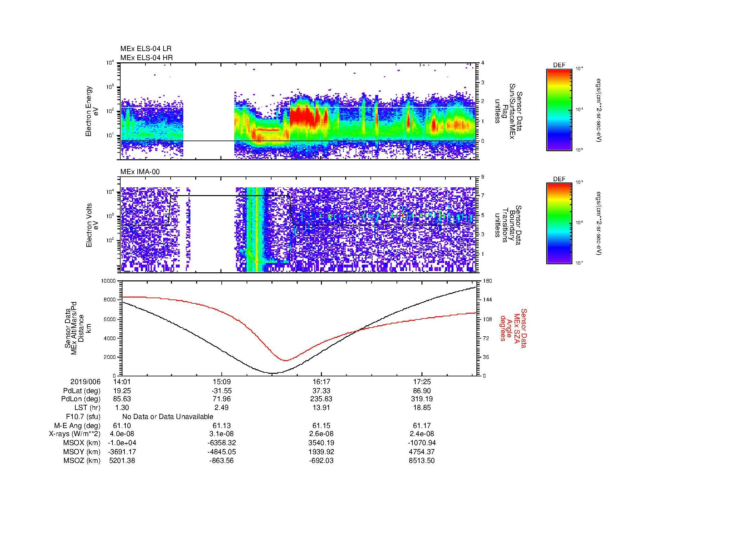756x534 pixels.
Task: Click the 'Electron Energy eV' axis label
Action: click(92, 111)
